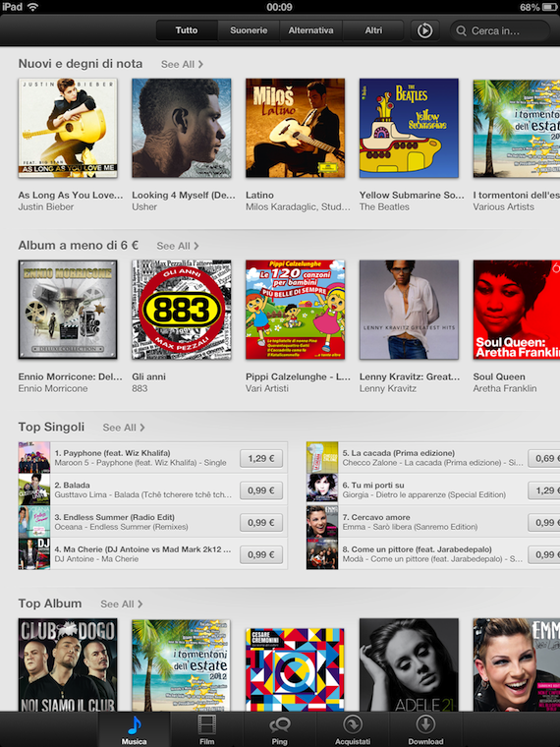Buy Payphone for 1,29 €
Image resolution: width=560 pixels, height=747 pixels.
tap(261, 458)
